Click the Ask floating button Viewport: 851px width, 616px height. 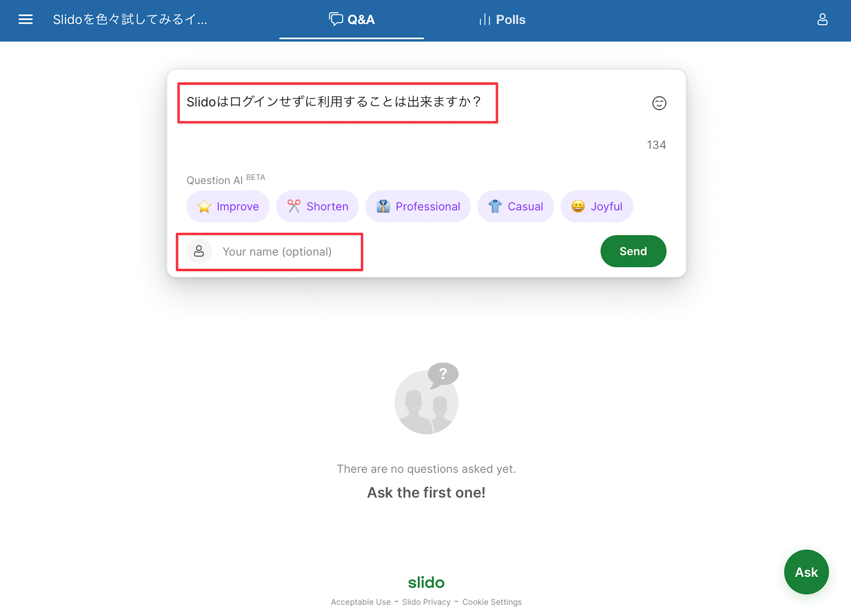click(806, 572)
